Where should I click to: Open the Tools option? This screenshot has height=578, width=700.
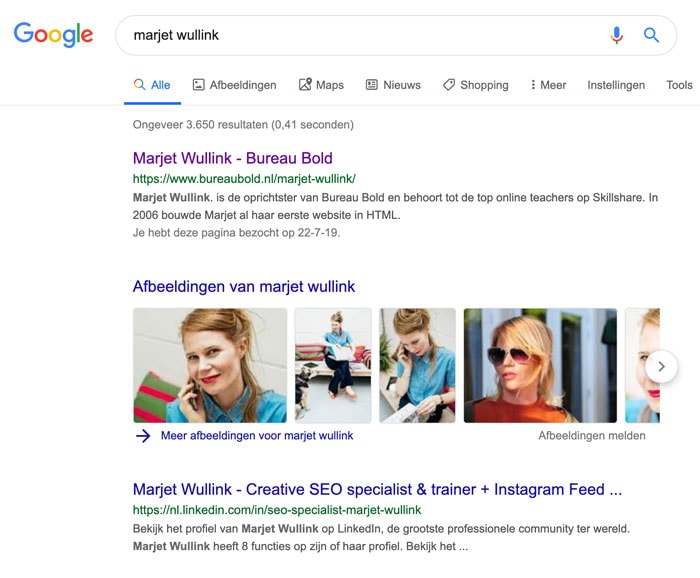pos(679,85)
